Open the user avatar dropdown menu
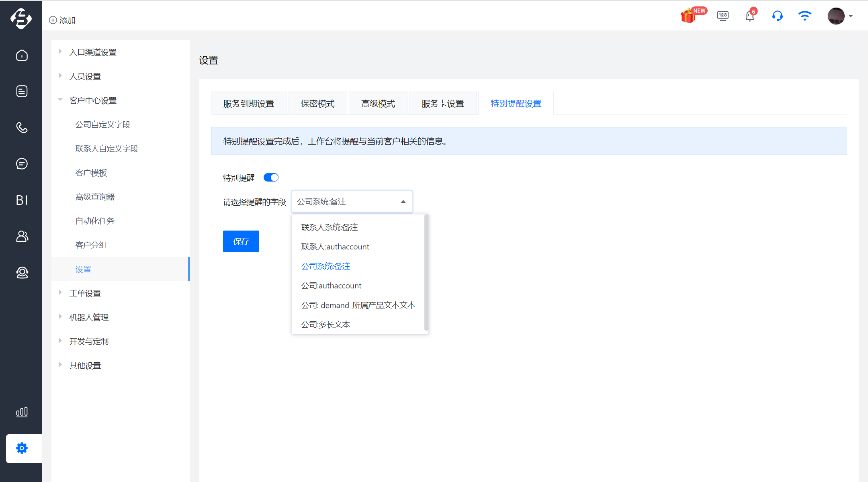The image size is (868, 482). (840, 16)
